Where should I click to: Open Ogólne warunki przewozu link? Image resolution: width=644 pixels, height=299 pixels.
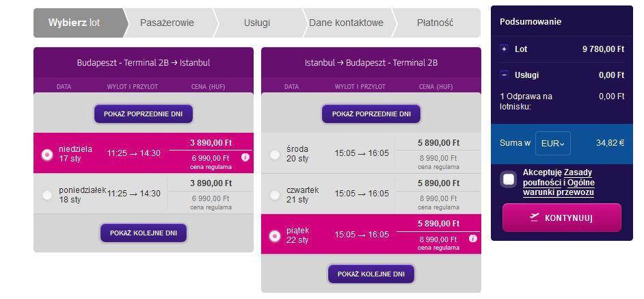pyautogui.click(x=559, y=187)
